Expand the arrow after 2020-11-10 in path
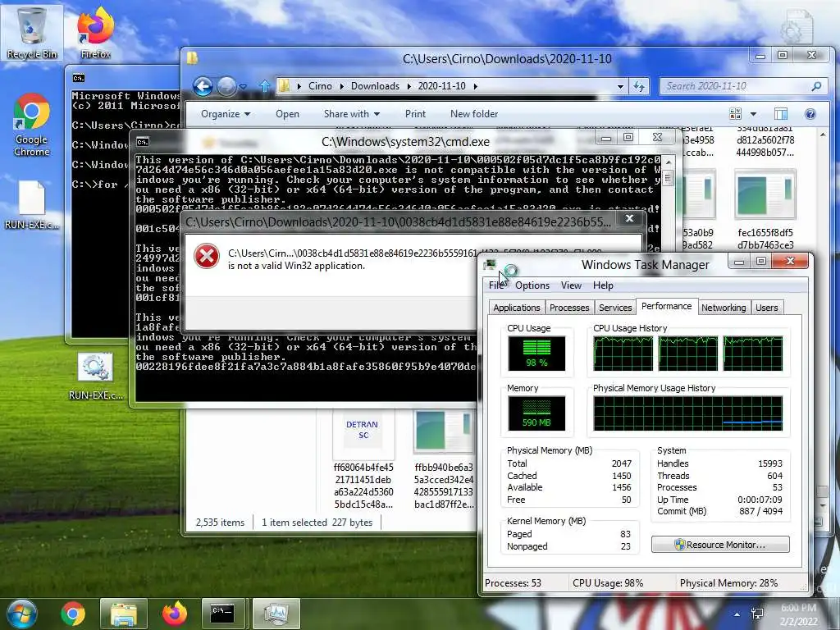The width and height of the screenshot is (840, 630). pyautogui.click(x=475, y=86)
